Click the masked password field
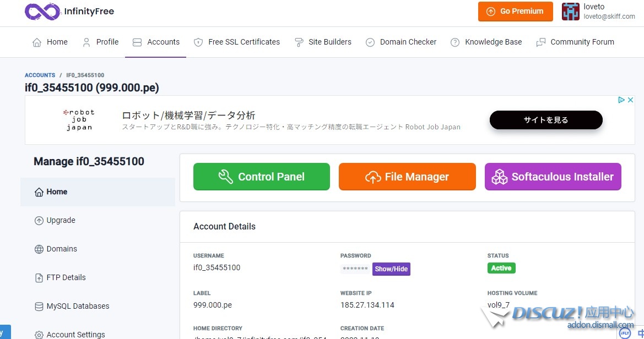 355,269
